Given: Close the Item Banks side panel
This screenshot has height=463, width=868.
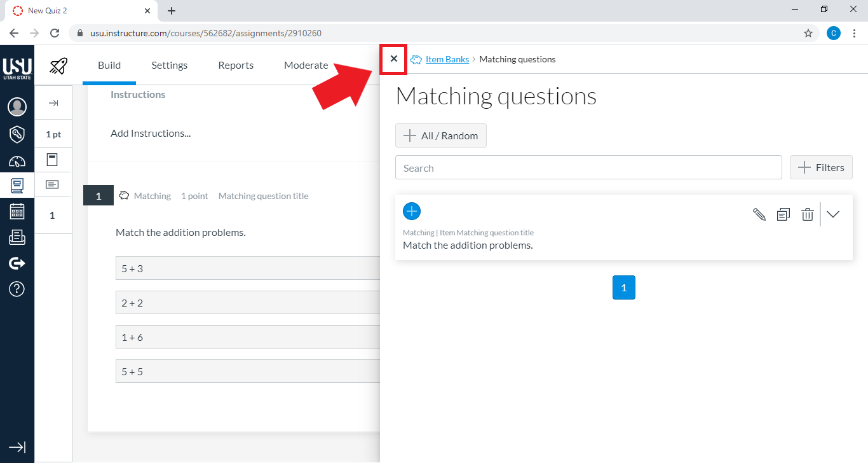Looking at the screenshot, I should pos(393,59).
